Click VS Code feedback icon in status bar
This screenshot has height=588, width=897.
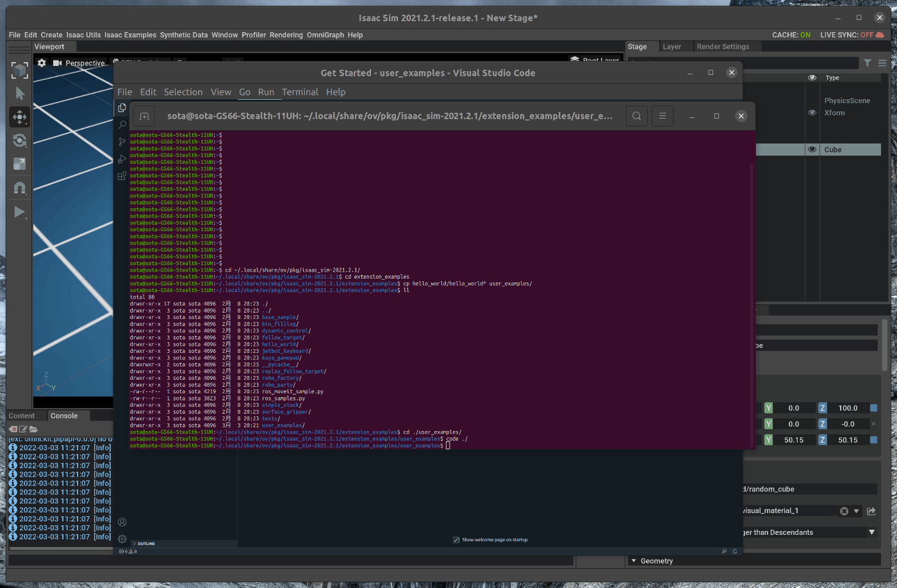tap(725, 551)
